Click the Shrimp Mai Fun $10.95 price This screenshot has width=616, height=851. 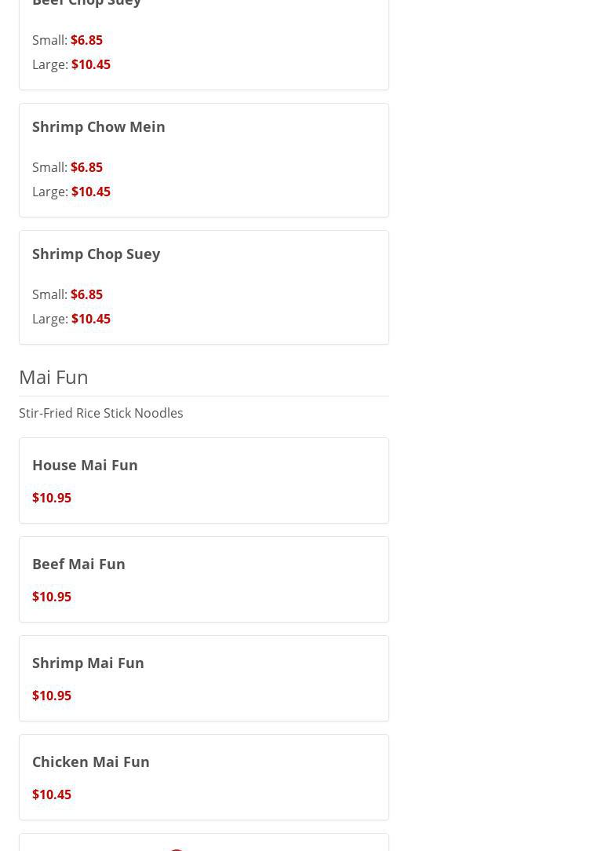pos(52,696)
